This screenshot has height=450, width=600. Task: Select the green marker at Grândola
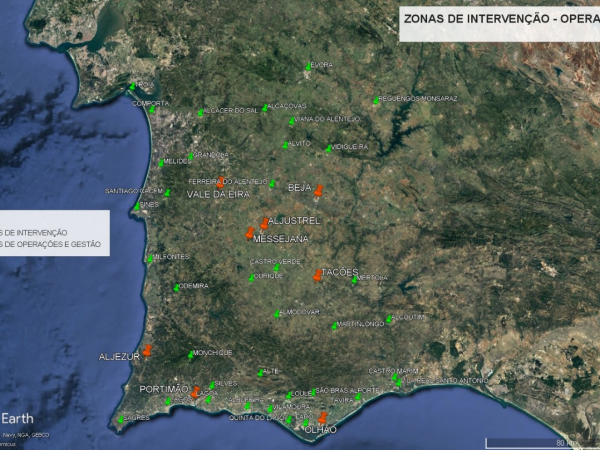191,157
